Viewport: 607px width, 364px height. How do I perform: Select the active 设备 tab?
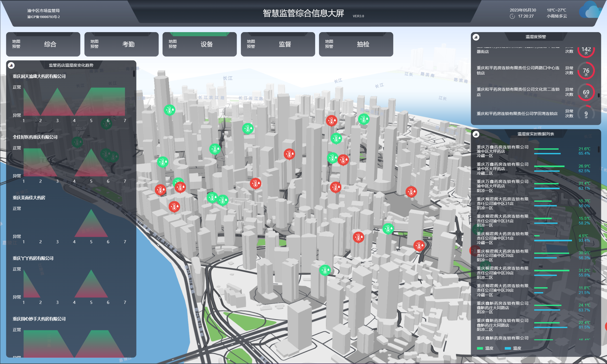[200, 44]
